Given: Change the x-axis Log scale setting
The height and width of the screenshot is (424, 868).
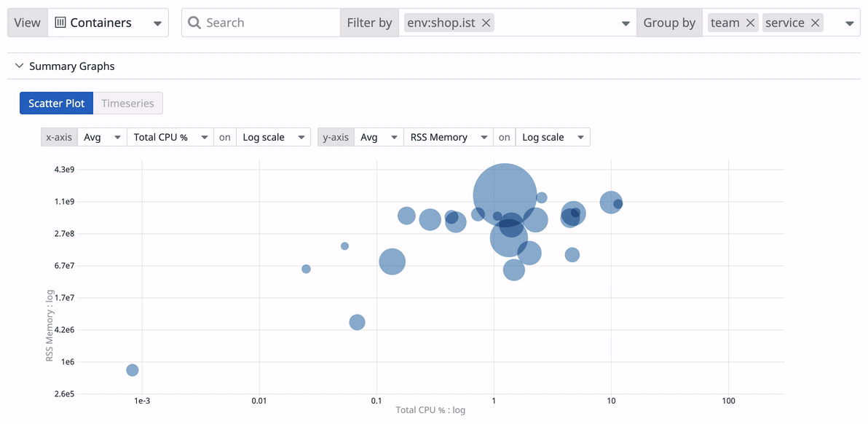Looking at the screenshot, I should tap(273, 137).
